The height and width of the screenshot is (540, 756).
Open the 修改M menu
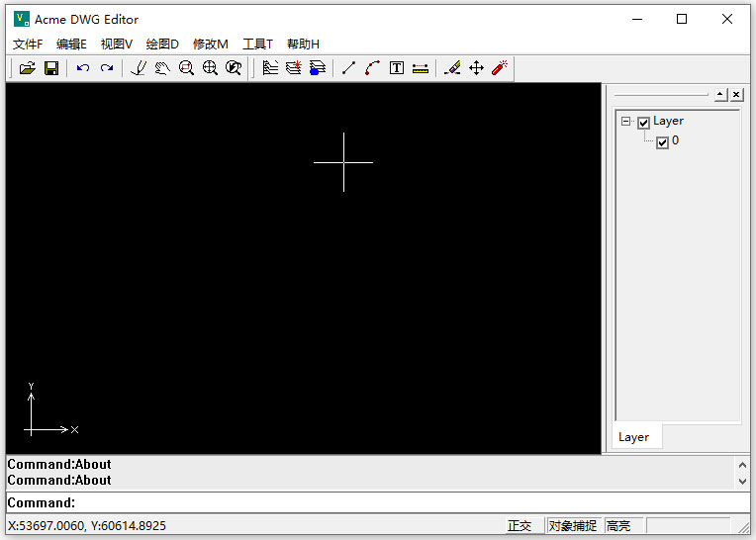pos(210,45)
